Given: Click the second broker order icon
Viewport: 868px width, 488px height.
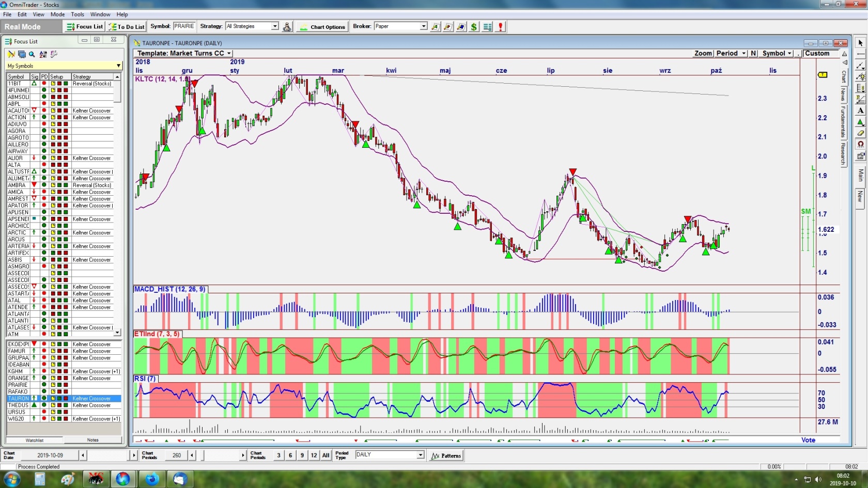Looking at the screenshot, I should (448, 26).
